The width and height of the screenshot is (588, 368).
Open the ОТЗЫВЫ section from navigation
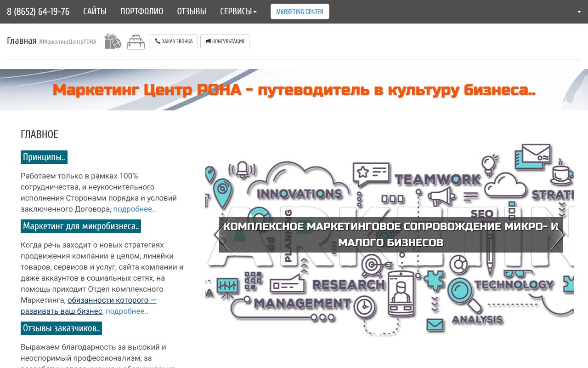191,11
